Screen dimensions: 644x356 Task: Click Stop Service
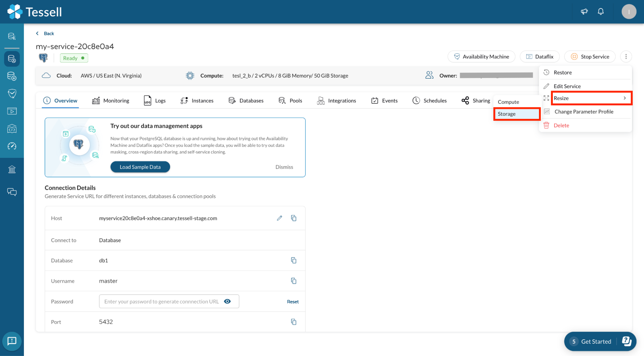(x=590, y=57)
